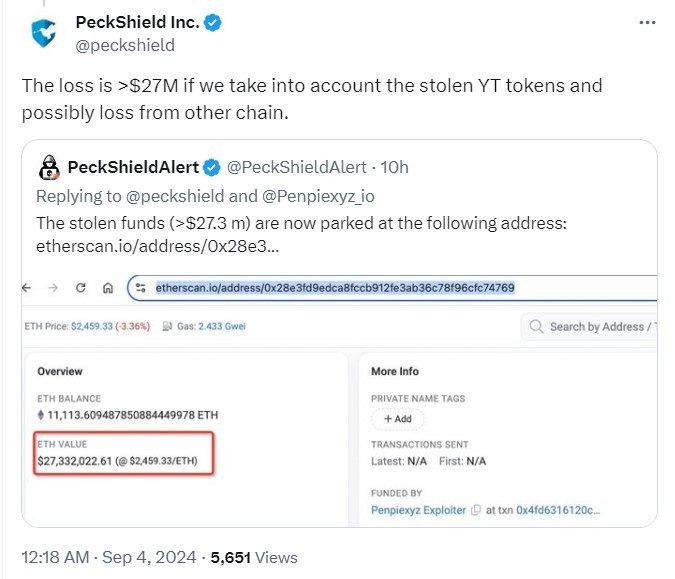The image size is (675, 579).
Task: Click the Add private name tag button
Action: (x=397, y=419)
